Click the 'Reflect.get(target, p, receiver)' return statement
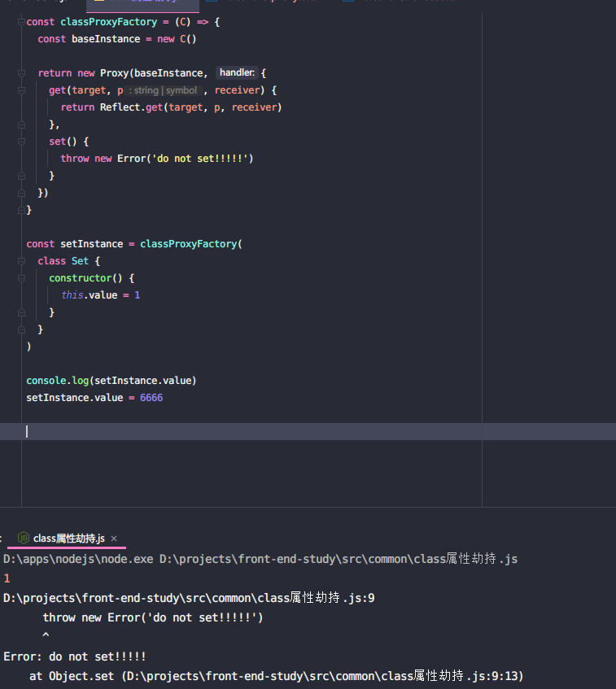 (x=171, y=107)
